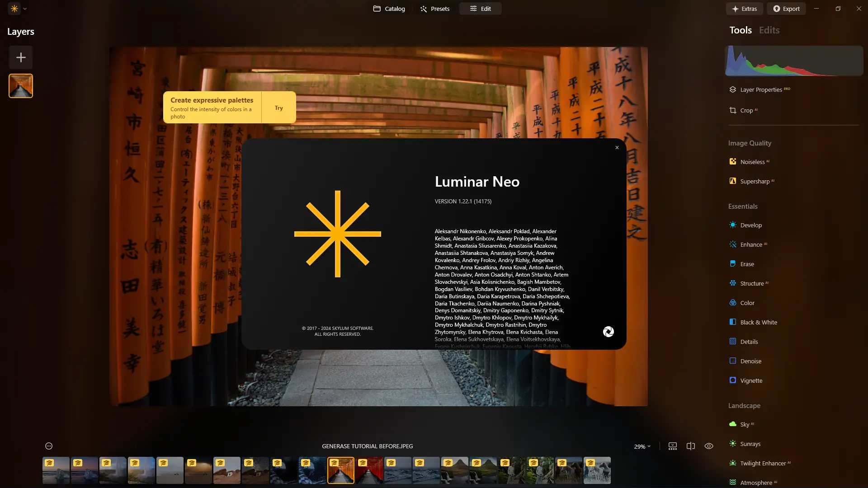868x488 pixels.
Task: Toggle before/after compare view icon
Action: pyautogui.click(x=691, y=446)
